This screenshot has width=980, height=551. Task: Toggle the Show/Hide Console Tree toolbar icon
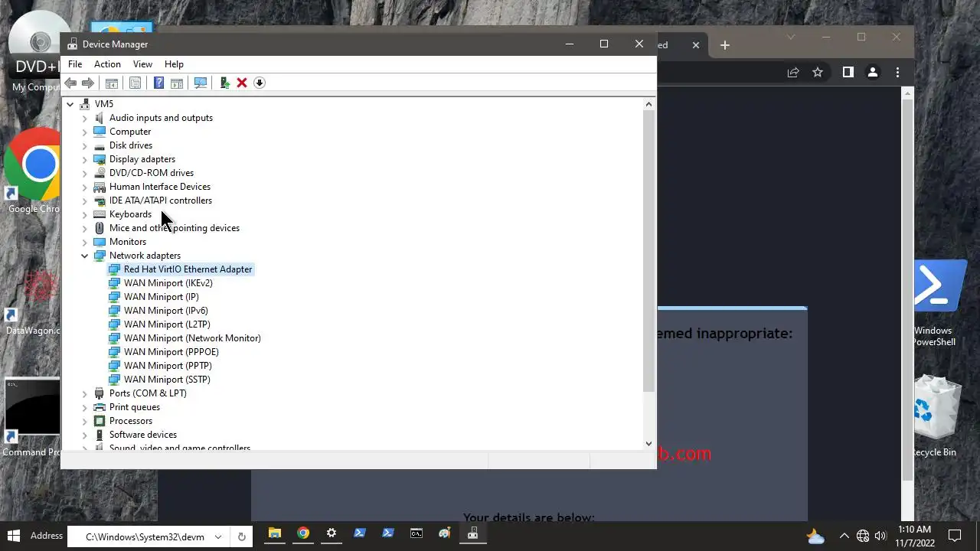tap(112, 83)
